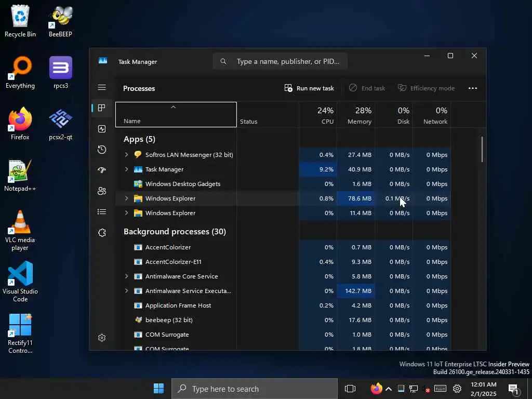The width and height of the screenshot is (532, 399).
Task: Open the touch keyboard tray icon
Action: point(440,389)
